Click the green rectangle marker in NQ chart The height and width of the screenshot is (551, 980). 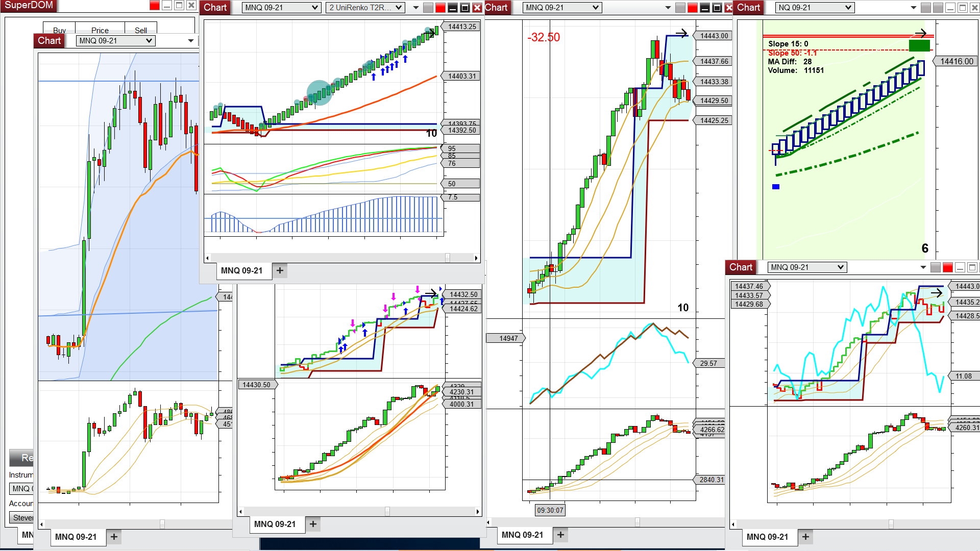[x=919, y=46]
